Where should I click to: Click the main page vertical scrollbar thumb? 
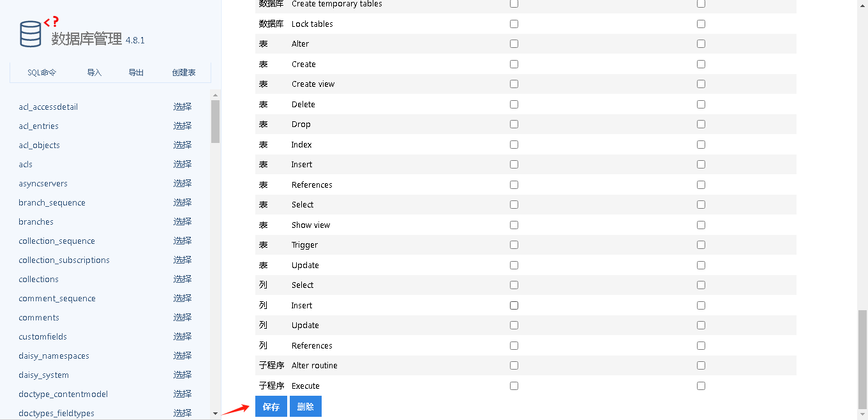point(863,359)
